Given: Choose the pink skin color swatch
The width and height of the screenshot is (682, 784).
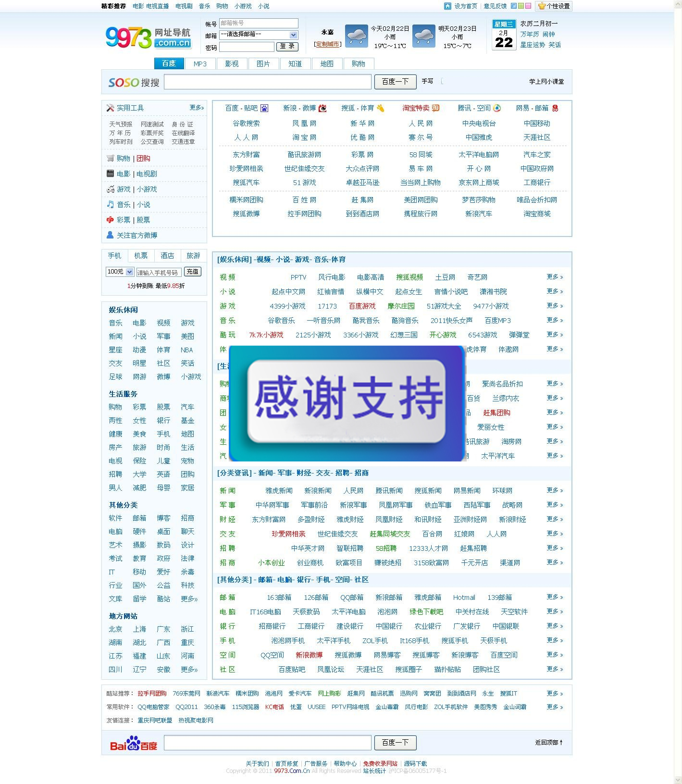Looking at the screenshot, I should [x=528, y=6].
